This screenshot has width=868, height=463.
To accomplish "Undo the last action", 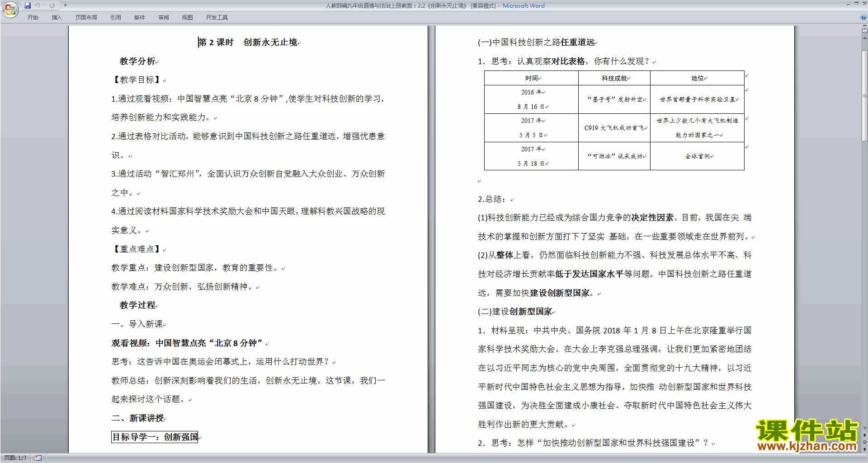I will [38, 5].
